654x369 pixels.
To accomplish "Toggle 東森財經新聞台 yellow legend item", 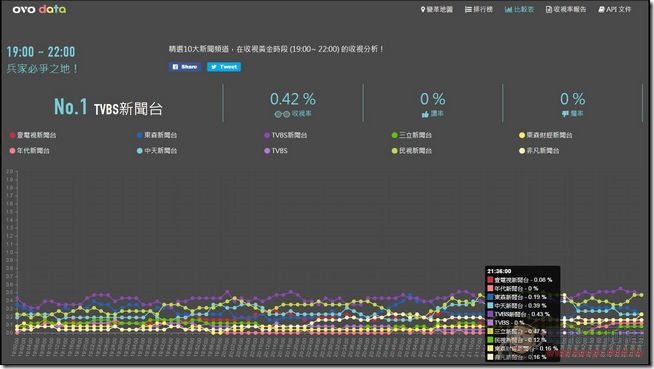I will click(546, 135).
